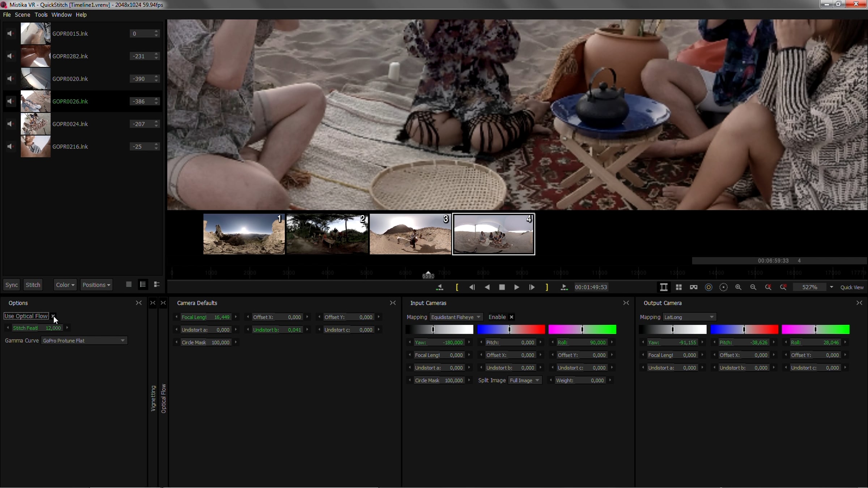Open the Gamma Curve dropdown

(84, 341)
